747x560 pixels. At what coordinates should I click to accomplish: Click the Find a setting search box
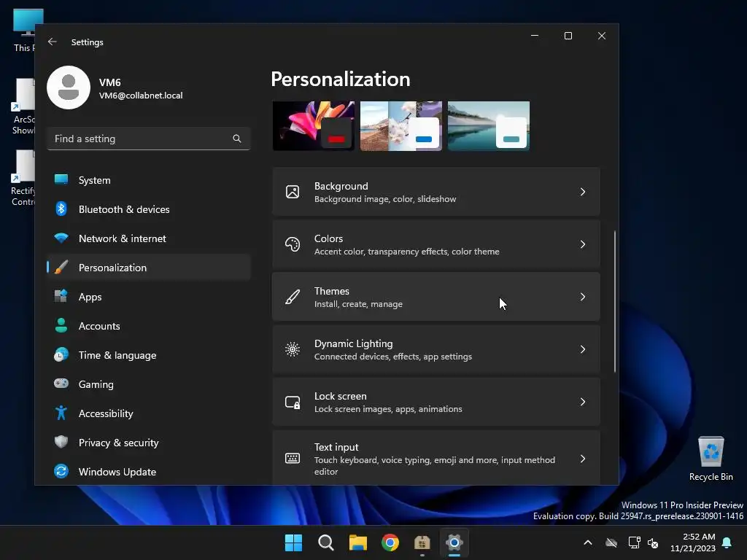149,139
